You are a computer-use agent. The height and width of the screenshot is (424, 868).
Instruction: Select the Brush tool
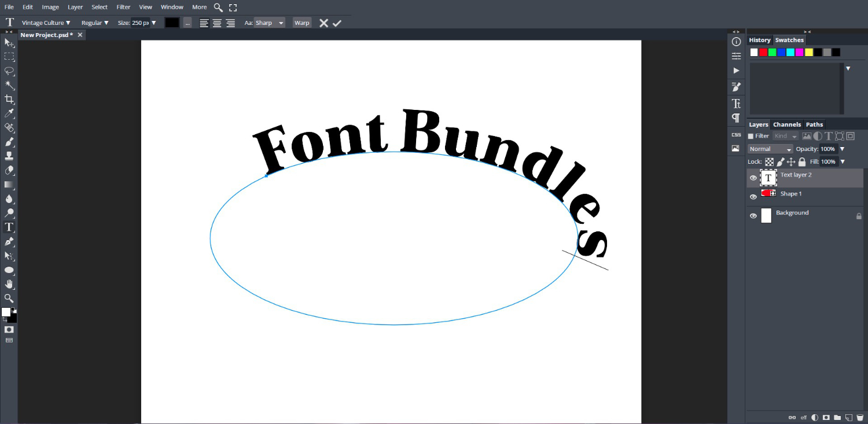(9, 142)
